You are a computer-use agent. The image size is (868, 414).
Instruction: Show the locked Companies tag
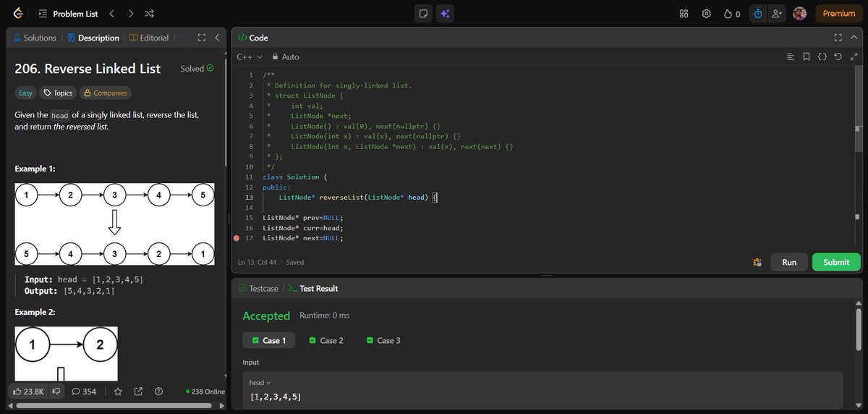pos(105,93)
